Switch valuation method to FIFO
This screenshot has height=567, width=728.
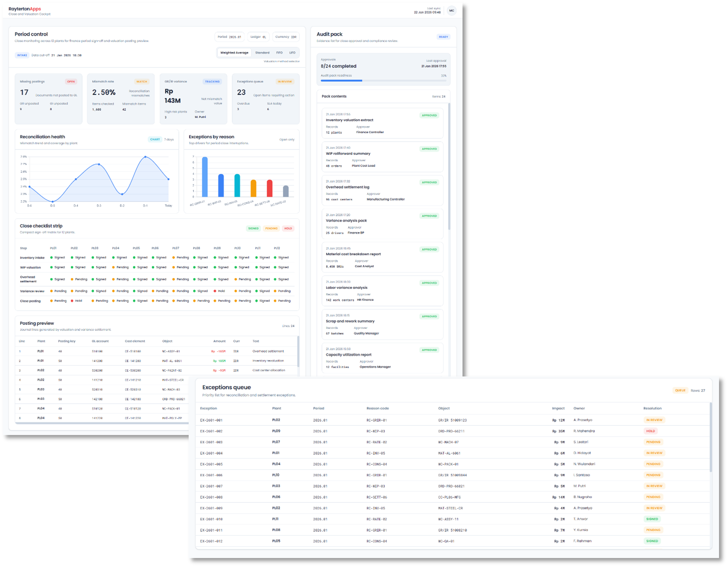point(279,52)
